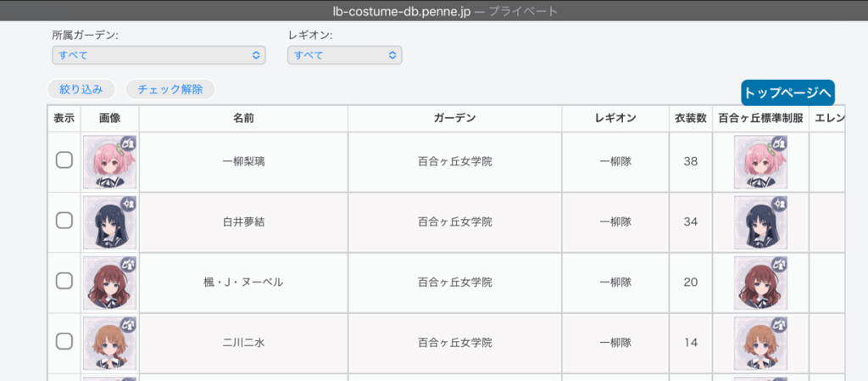Screen dimensions: 868x381
Task: Expand the レギオン dropdown
Action: pos(344,55)
